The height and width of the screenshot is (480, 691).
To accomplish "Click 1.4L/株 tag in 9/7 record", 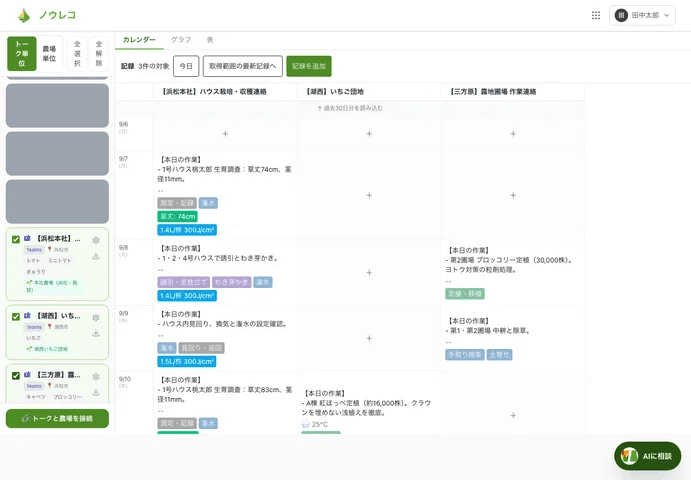I will pos(187,230).
